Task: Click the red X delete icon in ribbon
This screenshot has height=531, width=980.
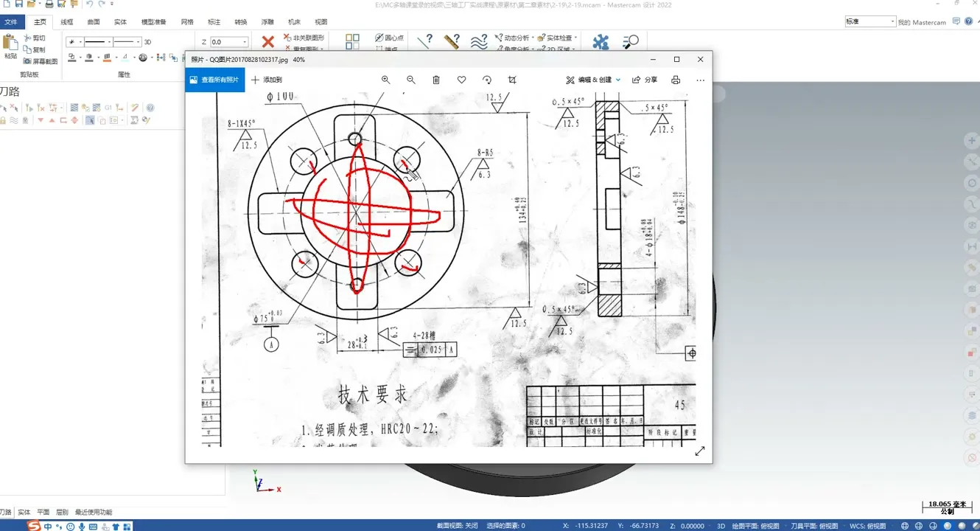Action: pos(268,42)
